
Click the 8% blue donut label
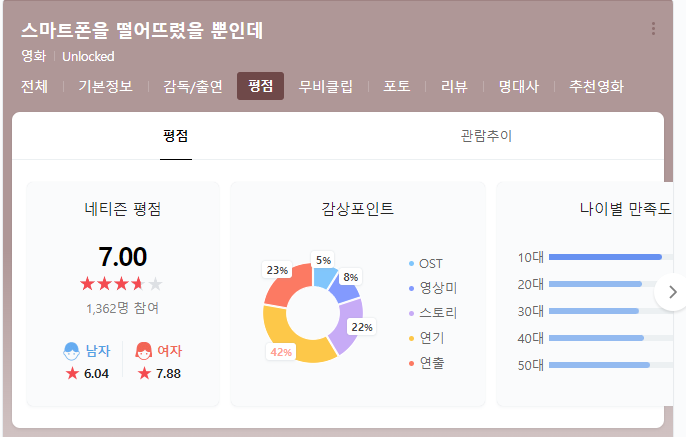[351, 277]
